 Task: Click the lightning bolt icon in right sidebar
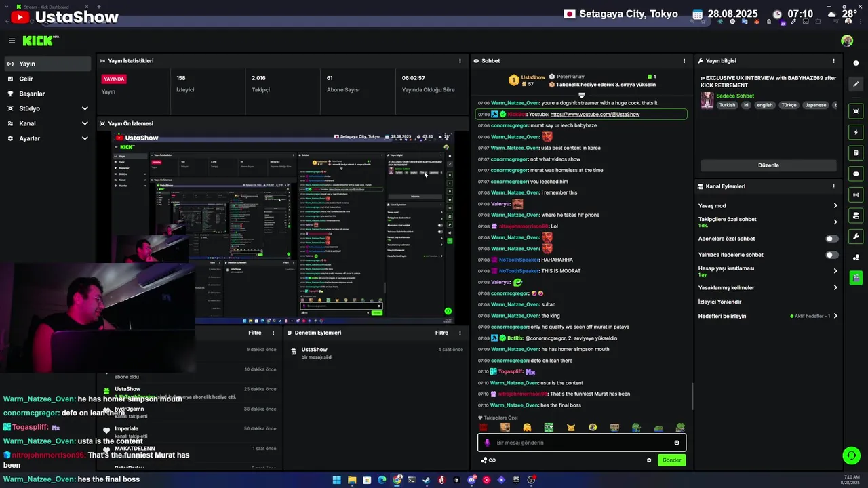[856, 132]
